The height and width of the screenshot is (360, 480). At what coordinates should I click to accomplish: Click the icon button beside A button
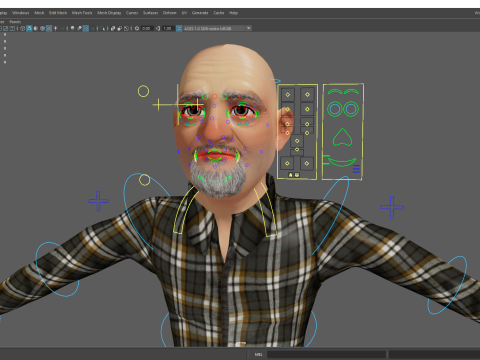(x=297, y=175)
